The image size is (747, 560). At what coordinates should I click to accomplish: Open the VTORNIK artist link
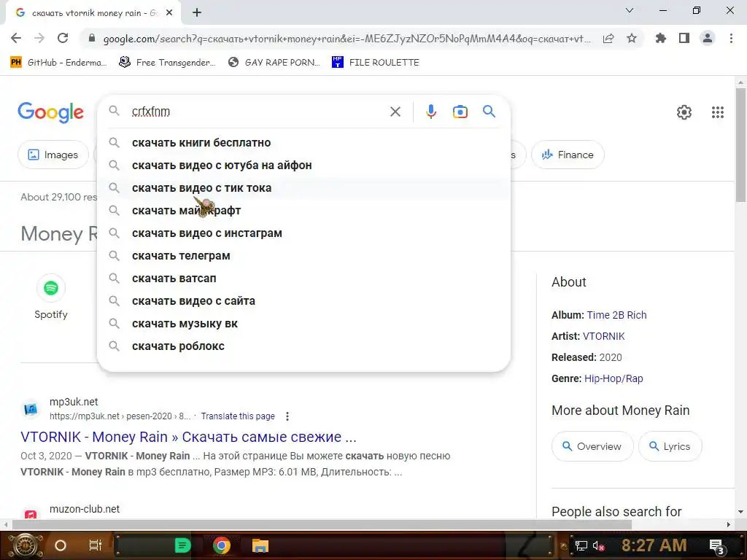pos(603,336)
